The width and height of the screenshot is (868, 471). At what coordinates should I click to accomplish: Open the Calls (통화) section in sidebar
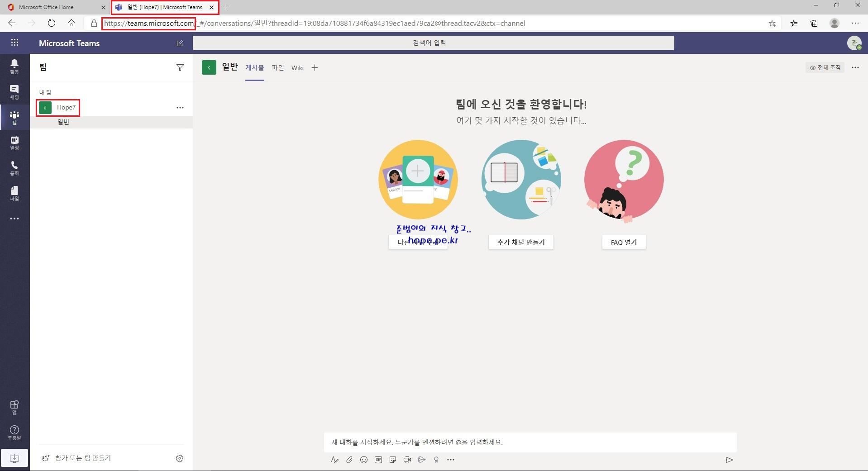tap(14, 168)
